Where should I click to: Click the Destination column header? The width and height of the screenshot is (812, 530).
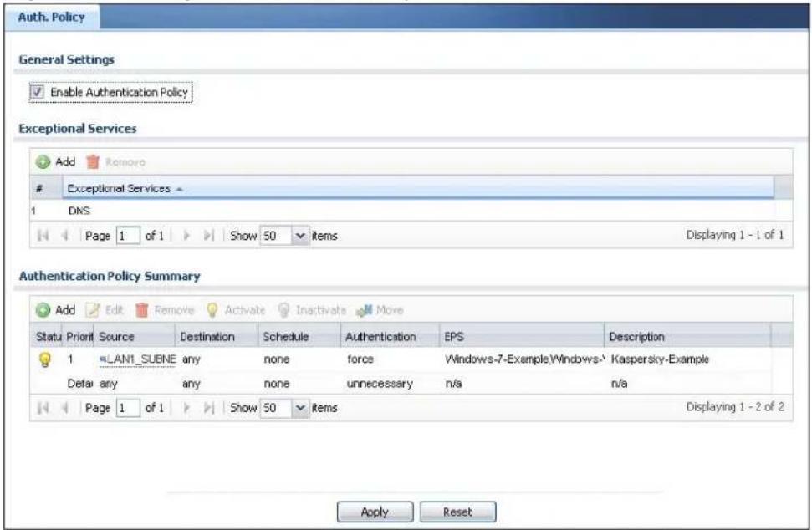217,336
